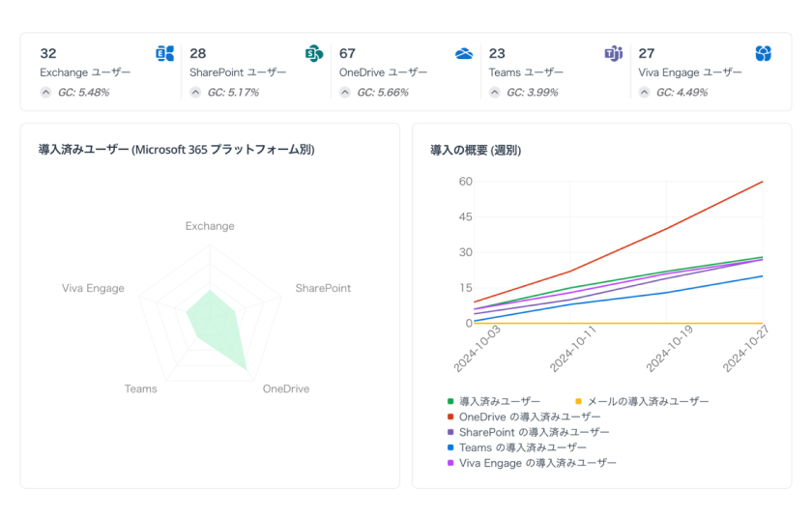Screen dimensions: 812x518
Task: Click the OneDrive axis label on radar chart
Action: click(286, 389)
